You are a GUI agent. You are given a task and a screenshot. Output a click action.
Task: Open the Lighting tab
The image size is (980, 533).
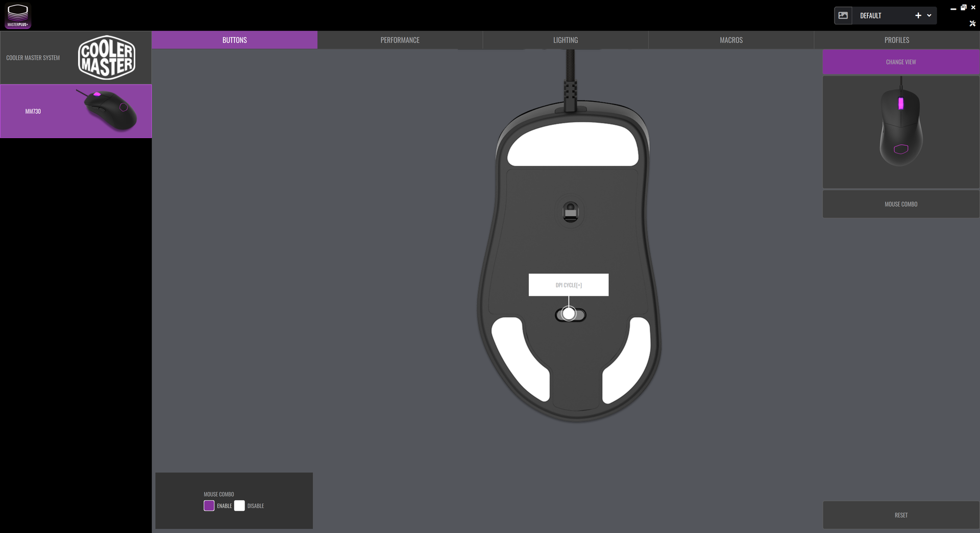[565, 40]
